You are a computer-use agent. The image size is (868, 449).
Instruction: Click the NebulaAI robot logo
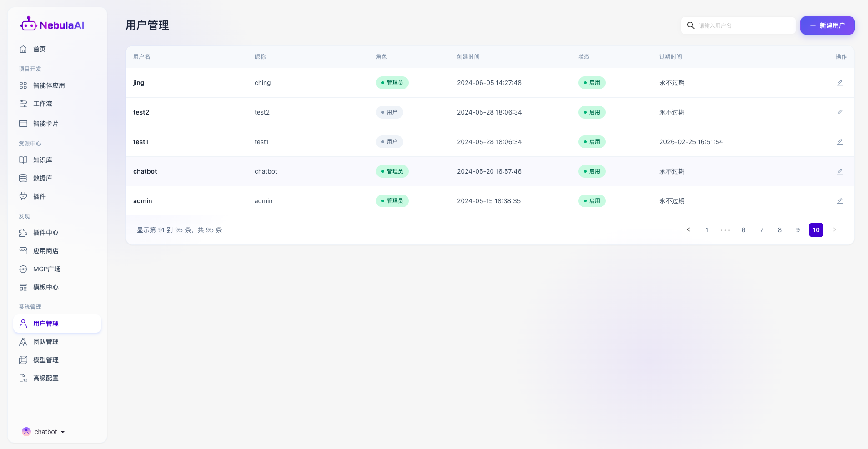[x=29, y=24]
